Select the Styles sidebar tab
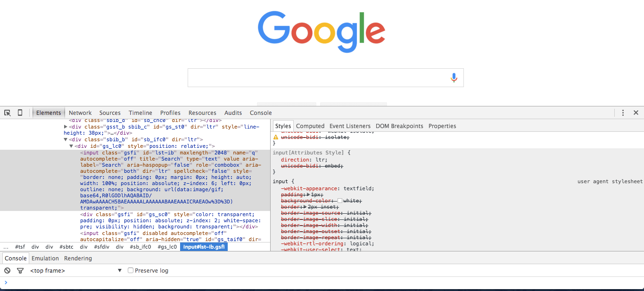Screen dimensions: 644x291 point(283,126)
